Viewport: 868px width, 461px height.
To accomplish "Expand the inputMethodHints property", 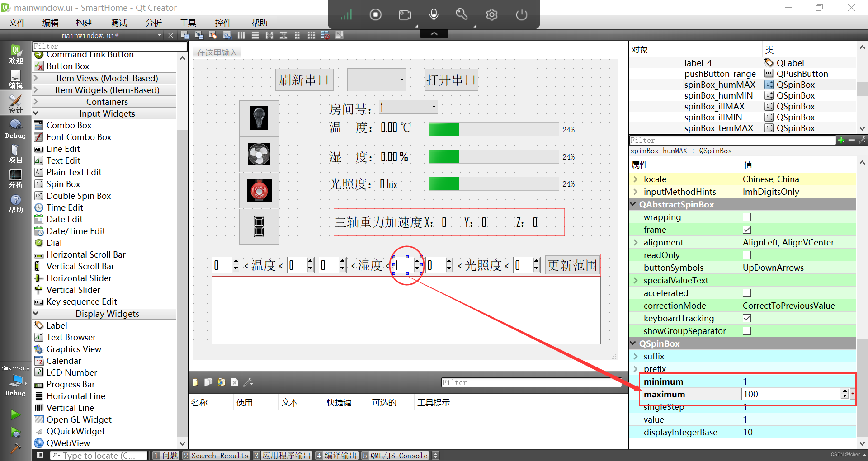I will [x=636, y=192].
